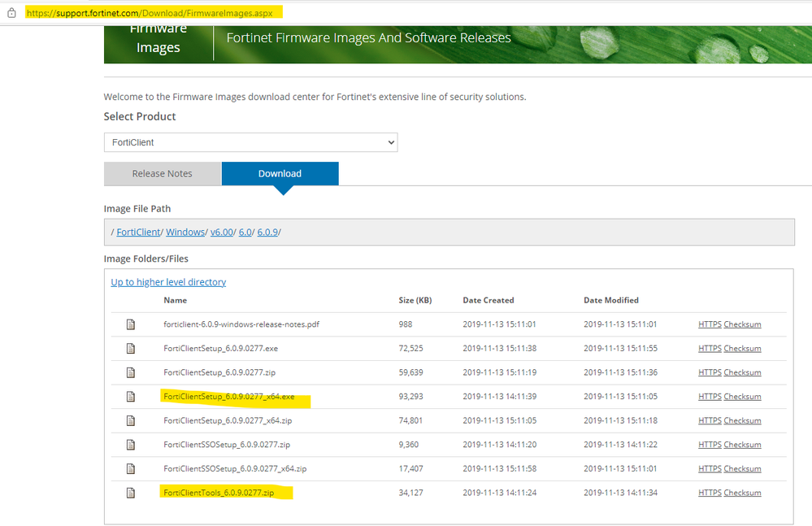
Task: View Checksum for FortiClientSSOSetup_6.0.9.0277_x64.zip
Action: pyautogui.click(x=742, y=469)
